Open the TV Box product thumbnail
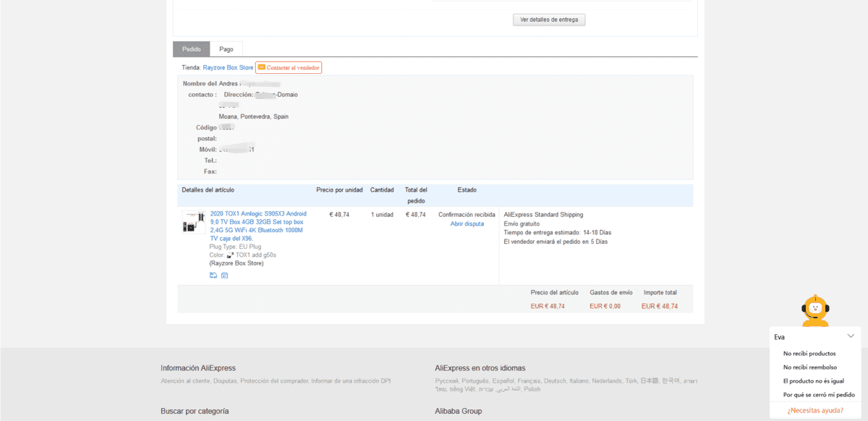 point(193,221)
